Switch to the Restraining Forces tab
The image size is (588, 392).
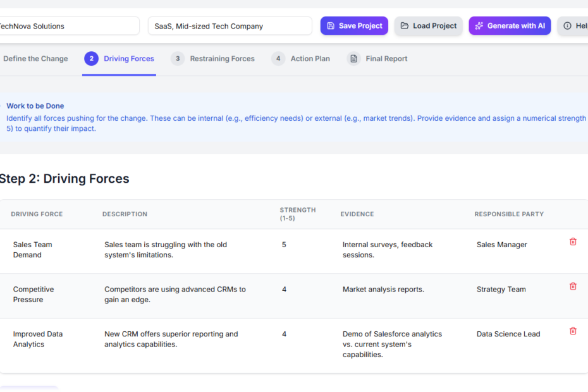pyautogui.click(x=222, y=59)
